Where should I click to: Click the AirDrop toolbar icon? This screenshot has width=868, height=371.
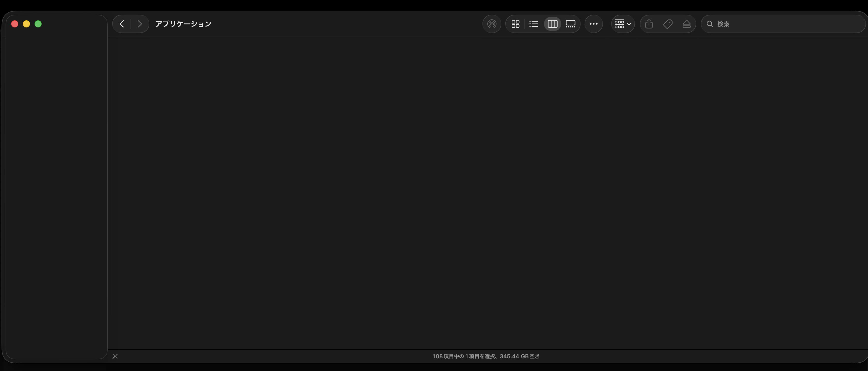[x=492, y=24]
